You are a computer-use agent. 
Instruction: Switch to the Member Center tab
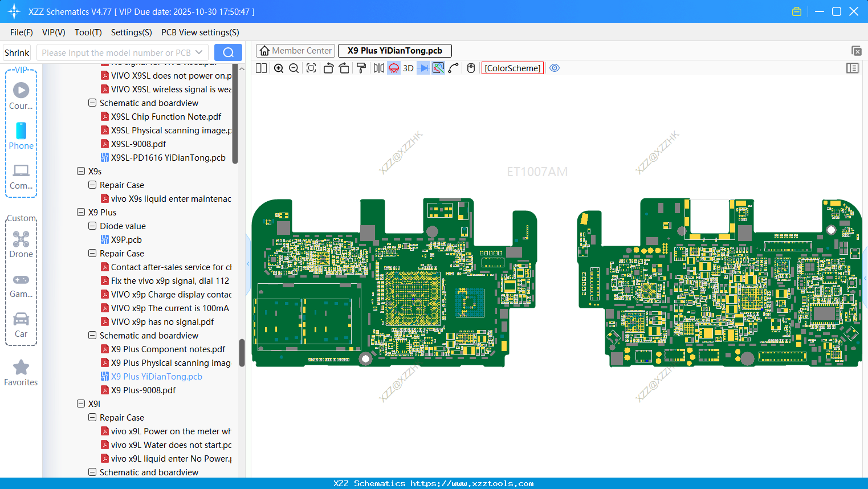click(x=295, y=51)
